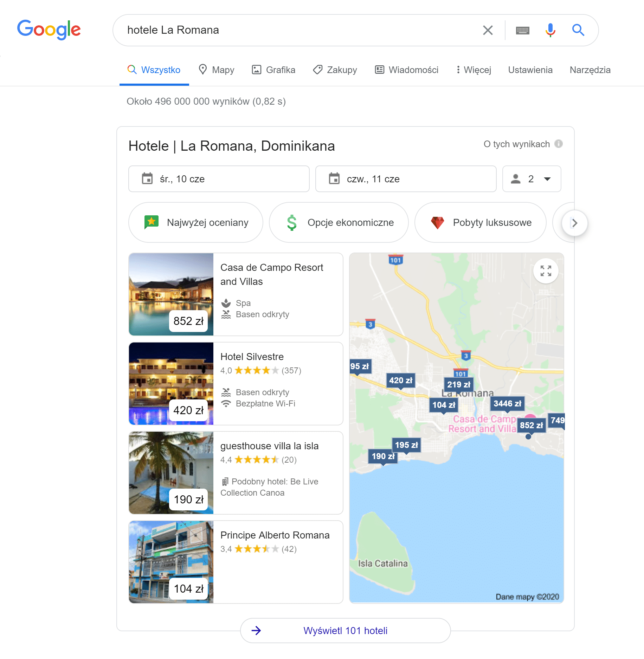Expand the map to fullscreen
The height and width of the screenshot is (659, 644).
coord(546,271)
